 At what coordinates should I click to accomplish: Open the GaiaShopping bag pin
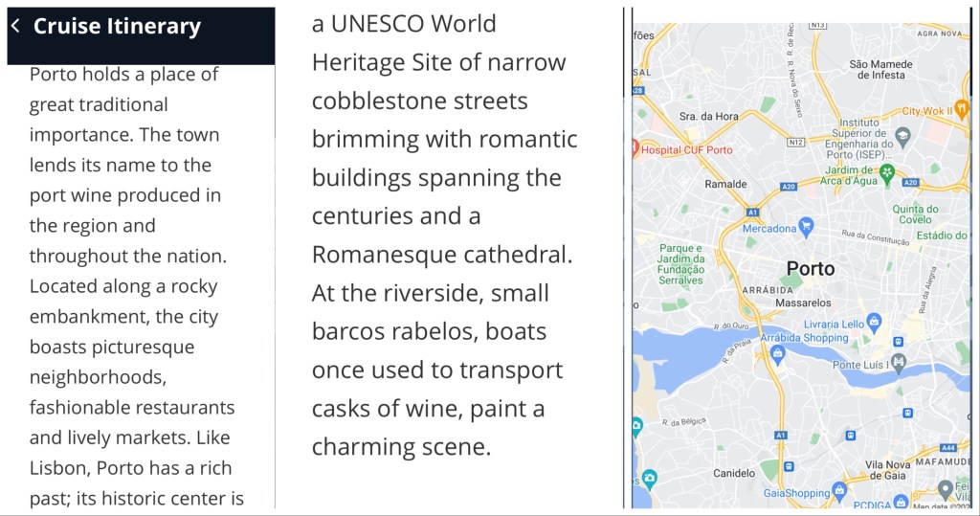pyautogui.click(x=839, y=492)
